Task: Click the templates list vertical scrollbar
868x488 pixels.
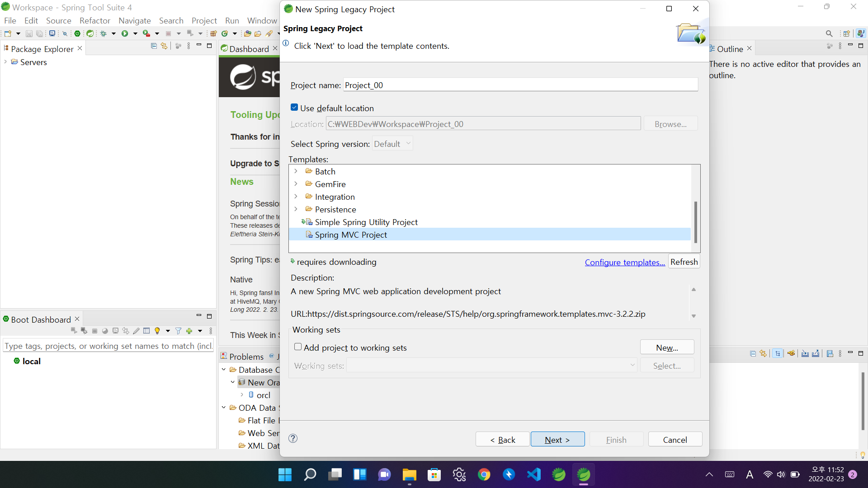Action: click(x=695, y=221)
